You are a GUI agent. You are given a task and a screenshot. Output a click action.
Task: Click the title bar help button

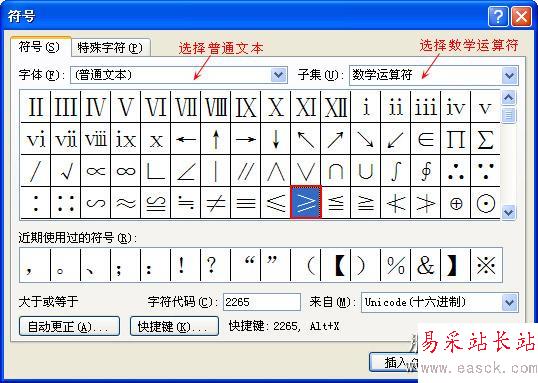[498, 16]
